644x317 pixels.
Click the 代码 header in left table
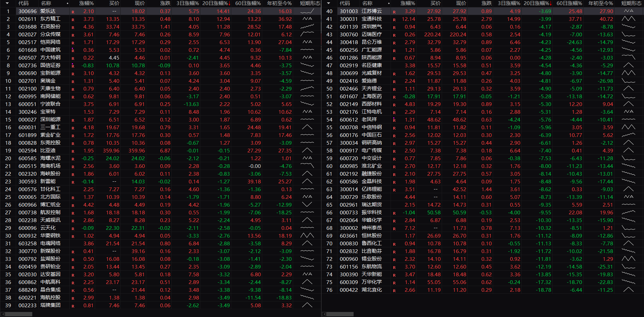pos(24,3)
